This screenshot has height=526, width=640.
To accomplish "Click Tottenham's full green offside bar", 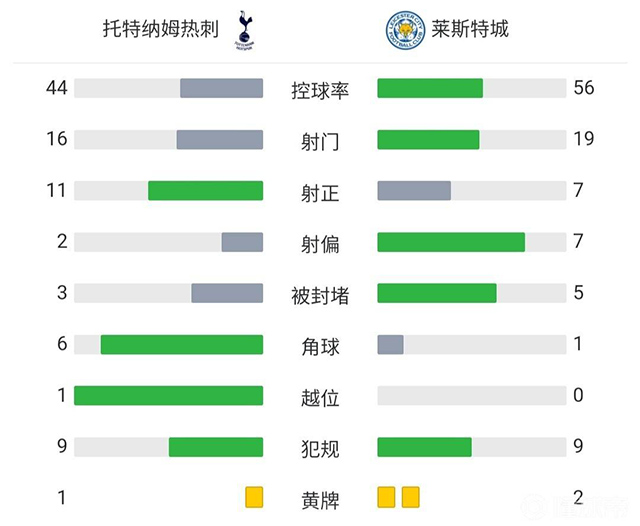I will pos(168,395).
